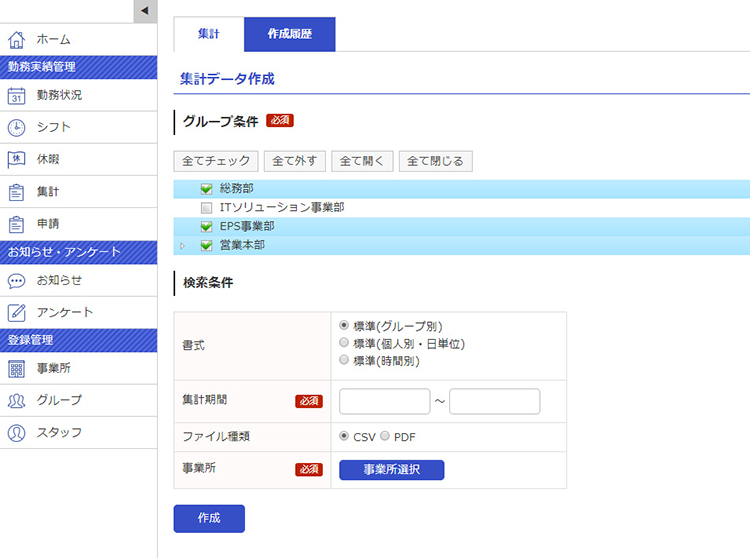Image resolution: width=750 pixels, height=558 pixels.
Task: Open アンケート menu item
Action: click(78, 312)
